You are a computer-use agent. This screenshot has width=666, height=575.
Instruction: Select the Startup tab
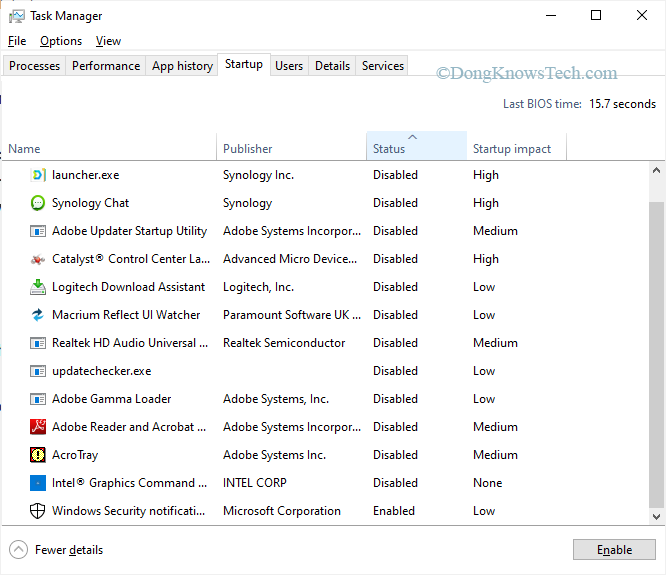pyautogui.click(x=244, y=64)
